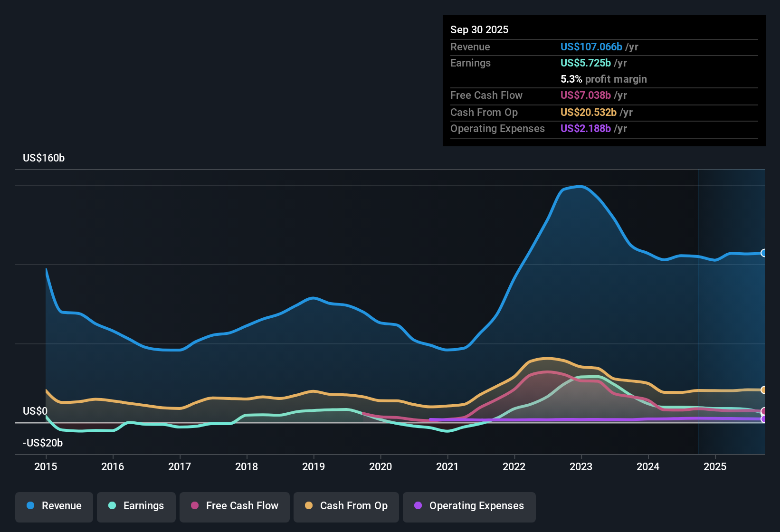This screenshot has width=780, height=532.
Task: Select the 2021 label on the x-axis
Action: click(x=448, y=466)
